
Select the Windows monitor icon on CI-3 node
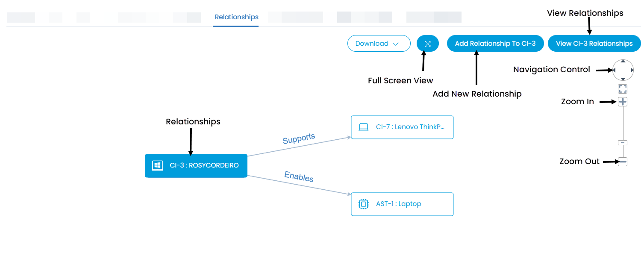coord(158,165)
